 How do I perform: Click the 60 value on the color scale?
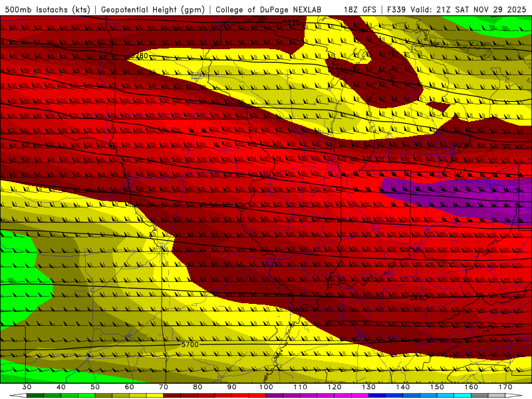[x=129, y=387]
